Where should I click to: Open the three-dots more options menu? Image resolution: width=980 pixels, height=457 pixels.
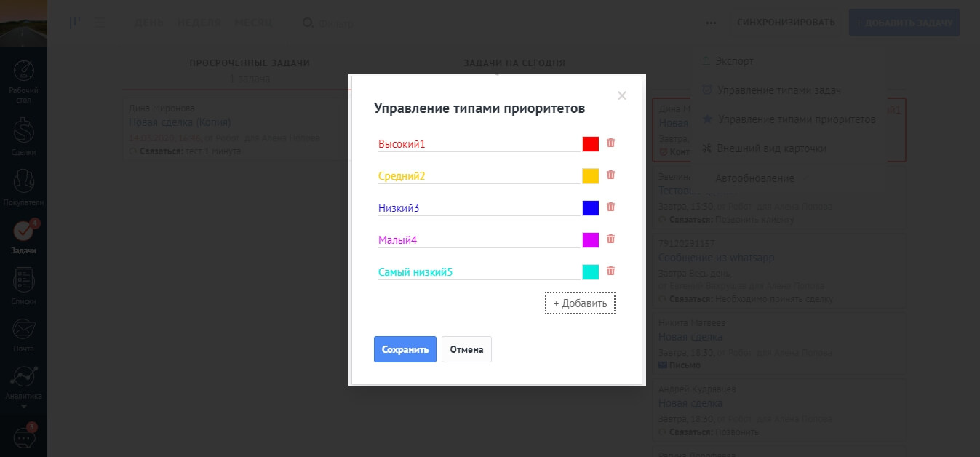pos(711,23)
